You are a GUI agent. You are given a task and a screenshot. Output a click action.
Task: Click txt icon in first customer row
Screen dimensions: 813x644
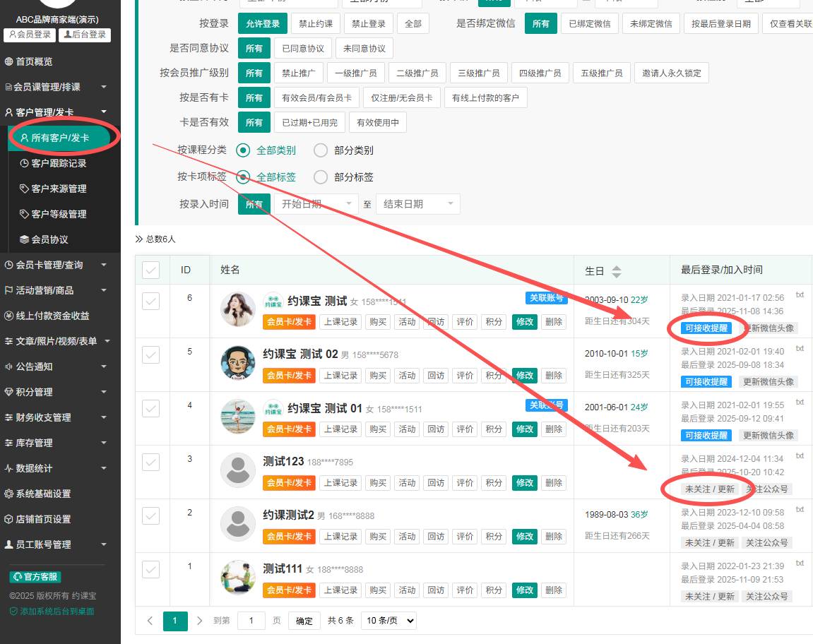point(800,294)
